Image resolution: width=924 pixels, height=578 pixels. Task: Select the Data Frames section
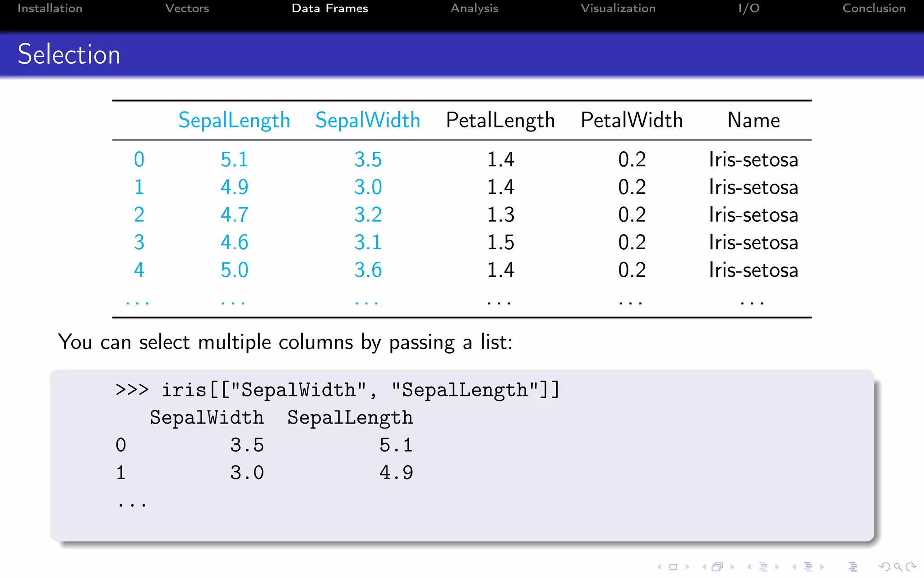point(330,8)
